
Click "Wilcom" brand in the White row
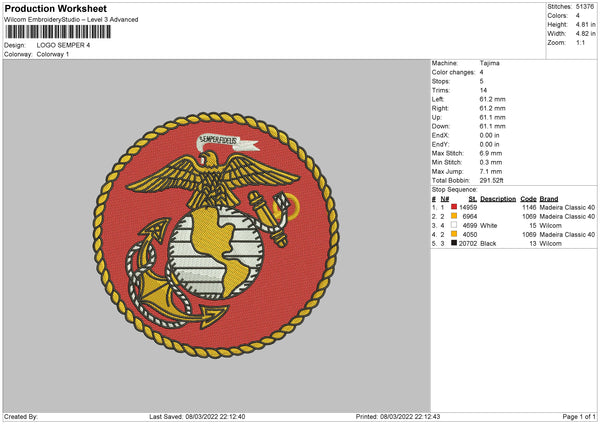coord(551,226)
